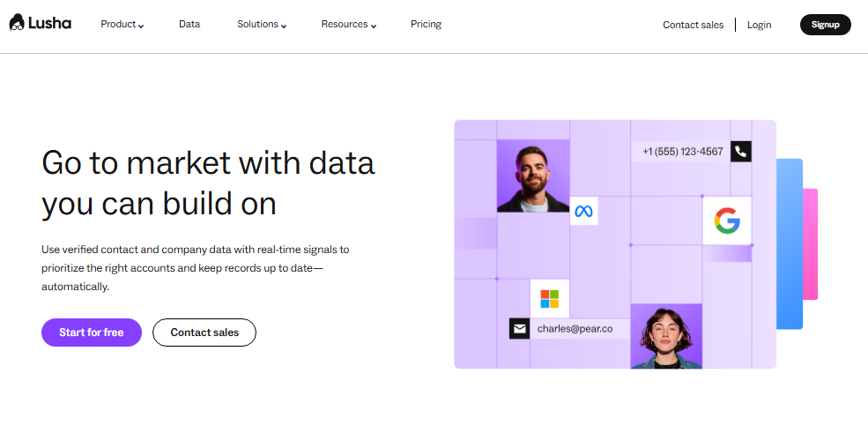Click the bearded man's portrait
The width and height of the screenshot is (868, 426).
[x=533, y=176]
